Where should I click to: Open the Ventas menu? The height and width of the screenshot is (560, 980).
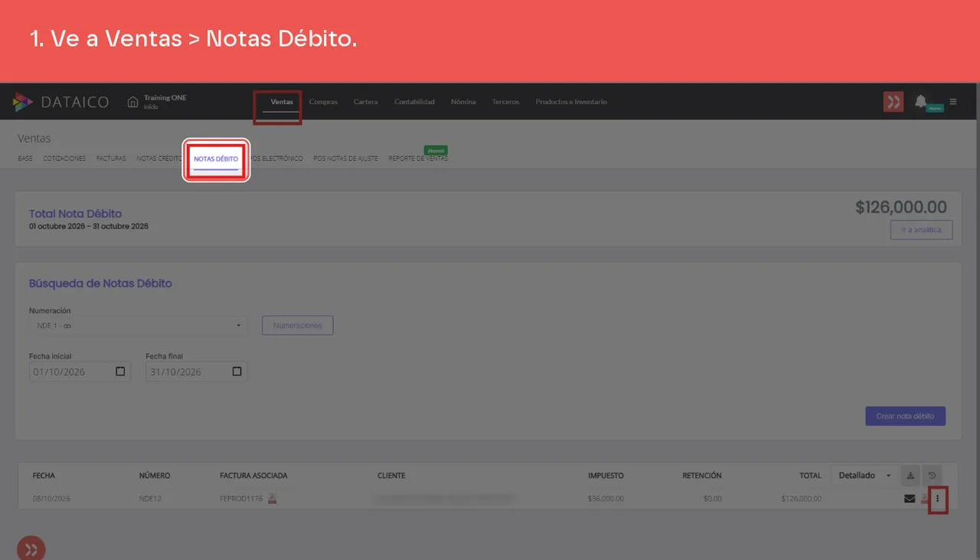point(282,102)
